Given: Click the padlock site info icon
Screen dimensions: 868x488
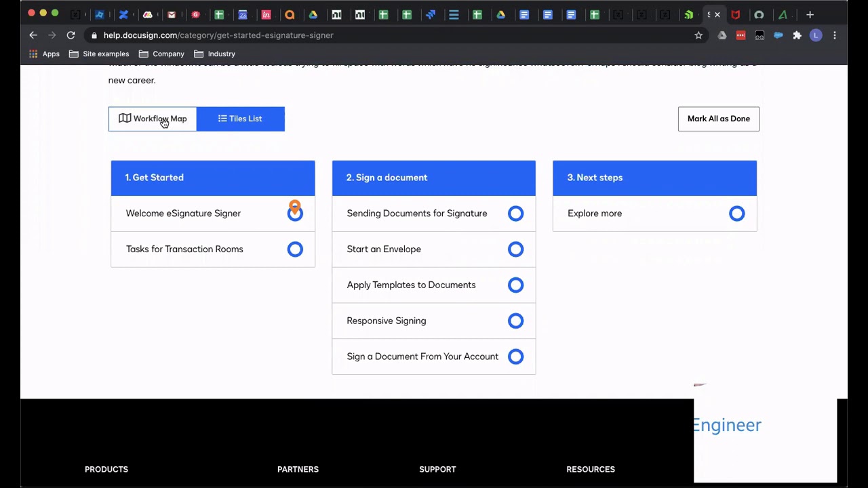Looking at the screenshot, I should pyautogui.click(x=94, y=35).
